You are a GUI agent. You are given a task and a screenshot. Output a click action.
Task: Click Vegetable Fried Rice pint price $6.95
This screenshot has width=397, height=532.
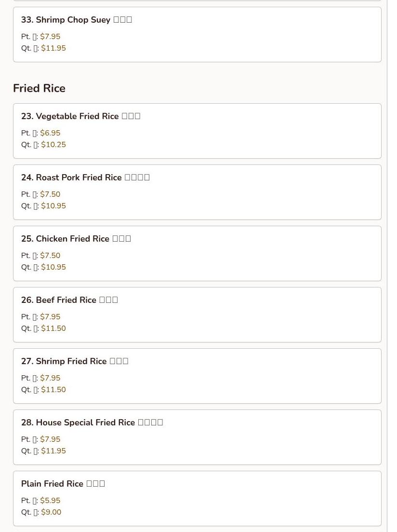(x=50, y=133)
